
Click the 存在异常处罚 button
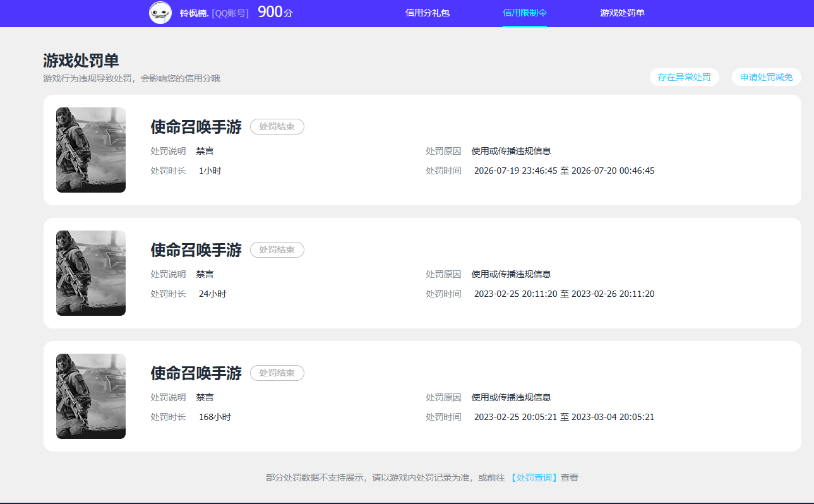(684, 77)
